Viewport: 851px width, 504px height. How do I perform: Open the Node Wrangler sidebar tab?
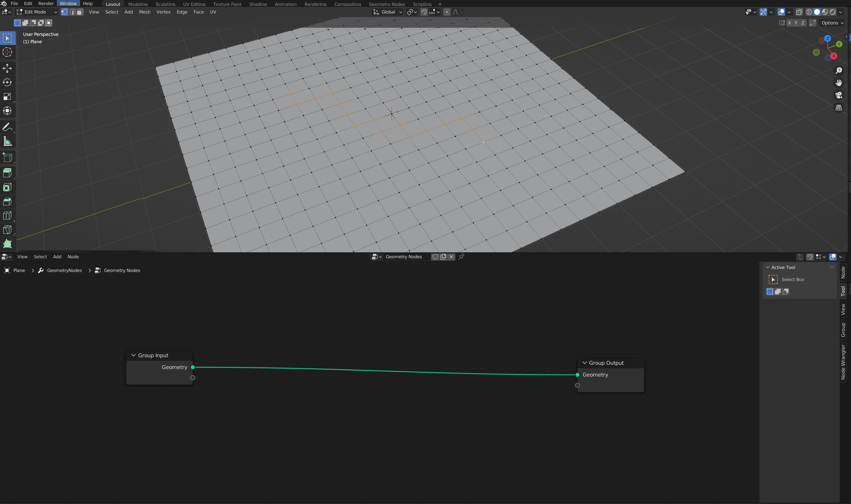click(843, 362)
